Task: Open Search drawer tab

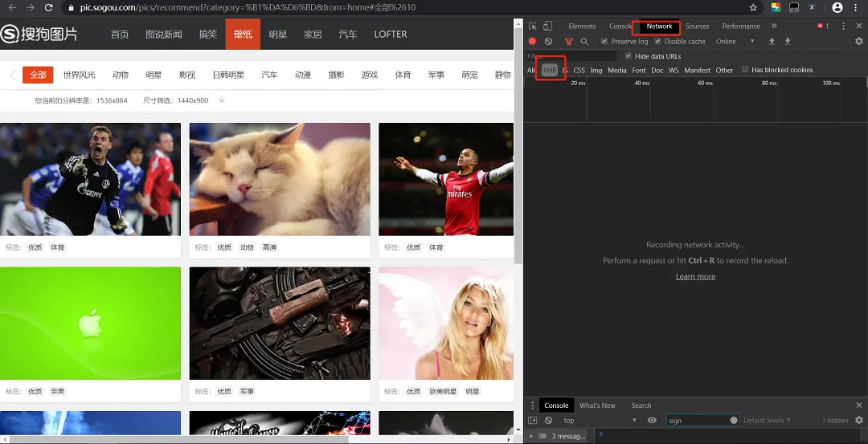Action: point(641,405)
